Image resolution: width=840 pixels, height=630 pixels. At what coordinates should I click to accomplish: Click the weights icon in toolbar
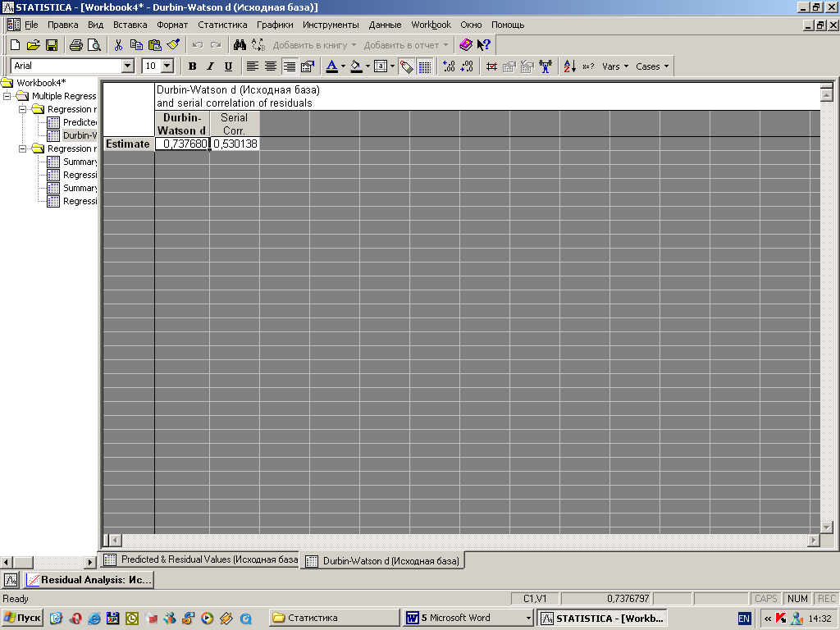click(546, 66)
